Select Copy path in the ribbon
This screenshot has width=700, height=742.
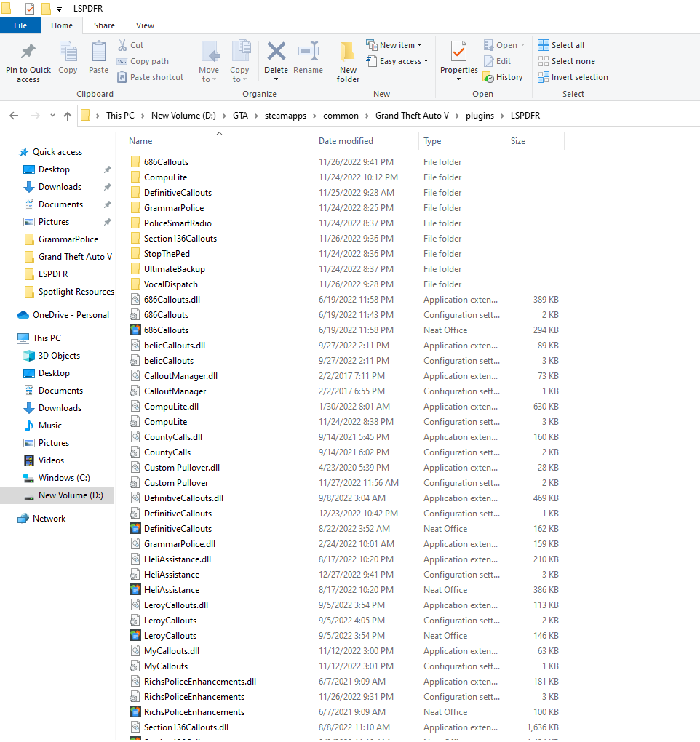tap(143, 61)
